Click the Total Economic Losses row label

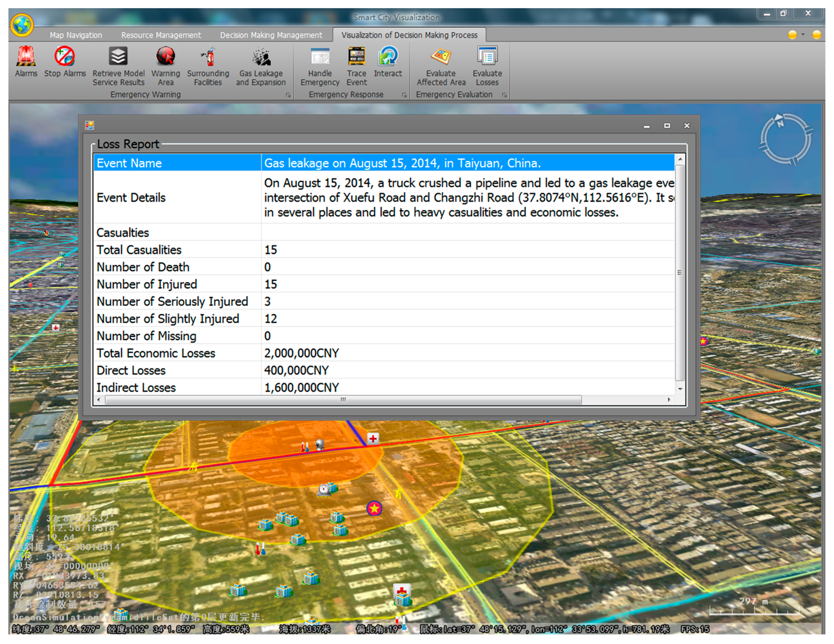(156, 353)
